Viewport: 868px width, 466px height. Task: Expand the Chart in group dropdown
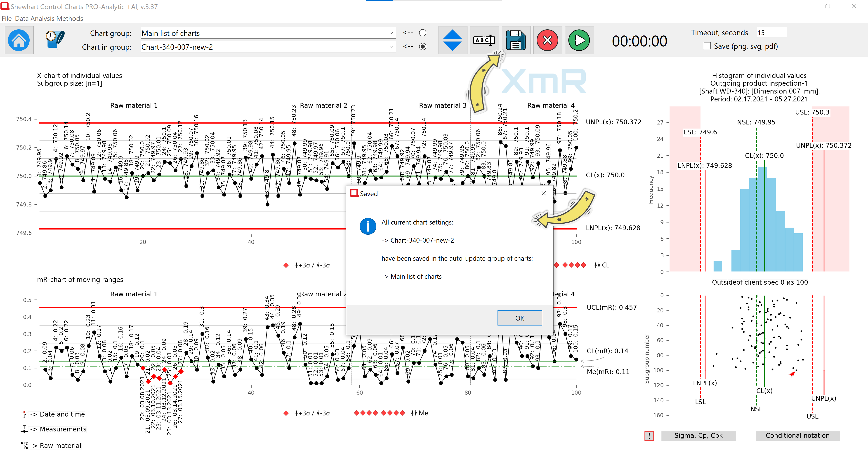click(391, 47)
